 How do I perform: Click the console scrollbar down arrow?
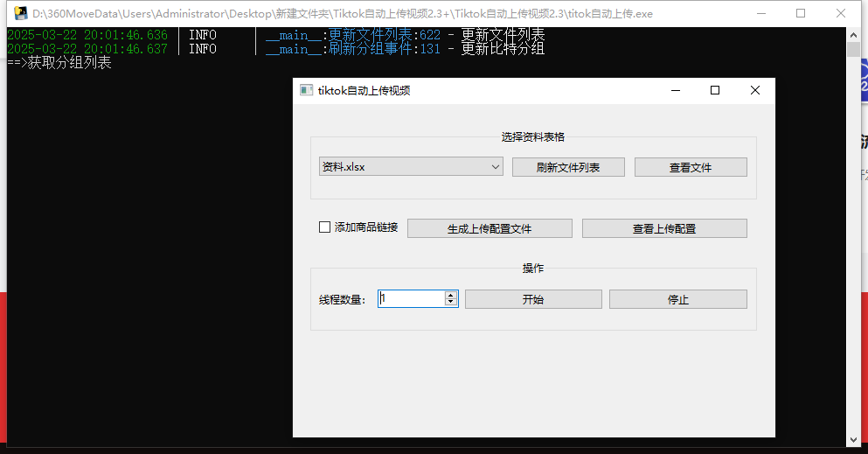[854, 439]
